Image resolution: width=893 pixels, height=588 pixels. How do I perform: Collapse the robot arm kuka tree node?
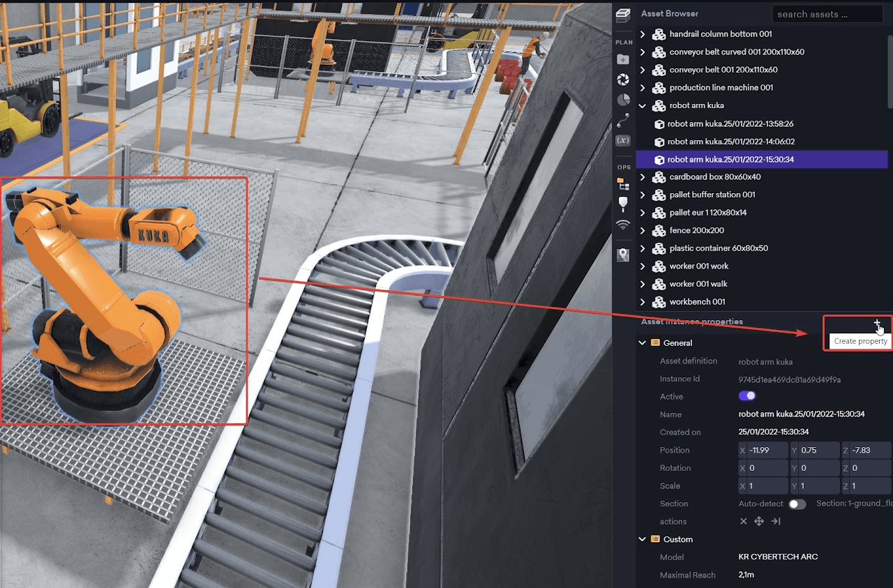(643, 106)
